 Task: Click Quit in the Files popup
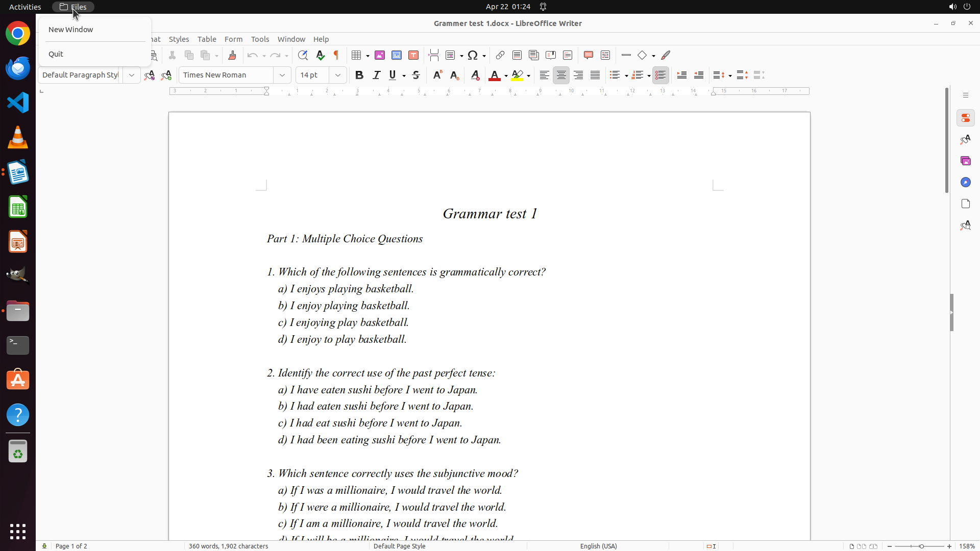click(x=56, y=54)
